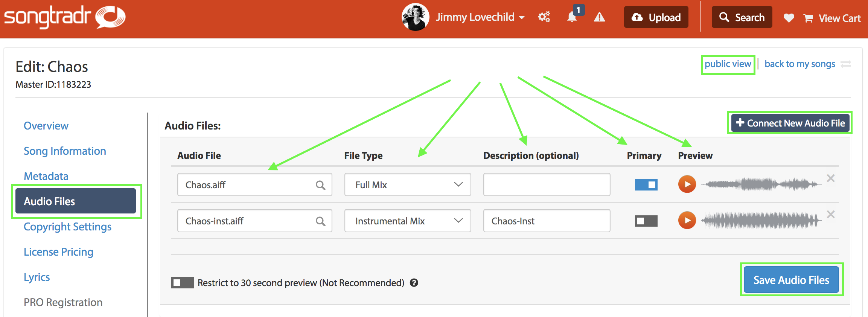This screenshot has width=868, height=317.
Task: Click the swap arrows icon beside back to my songs
Action: point(846,64)
